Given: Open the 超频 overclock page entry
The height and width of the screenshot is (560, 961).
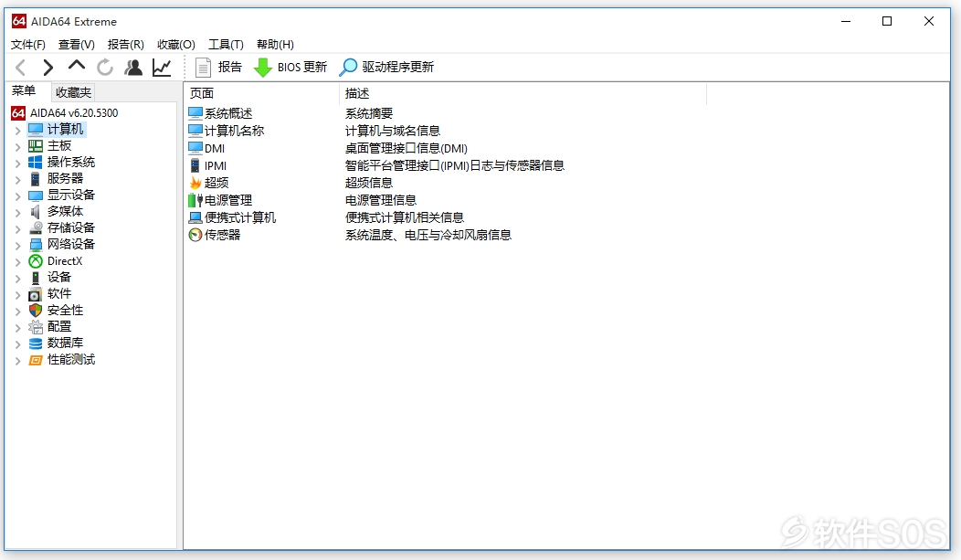Looking at the screenshot, I should pyautogui.click(x=208, y=183).
